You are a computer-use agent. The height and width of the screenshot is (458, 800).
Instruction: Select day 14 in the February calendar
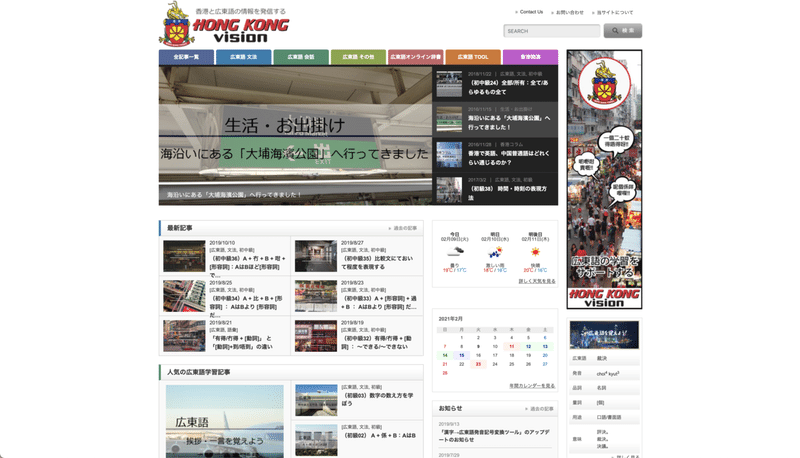(x=445, y=355)
